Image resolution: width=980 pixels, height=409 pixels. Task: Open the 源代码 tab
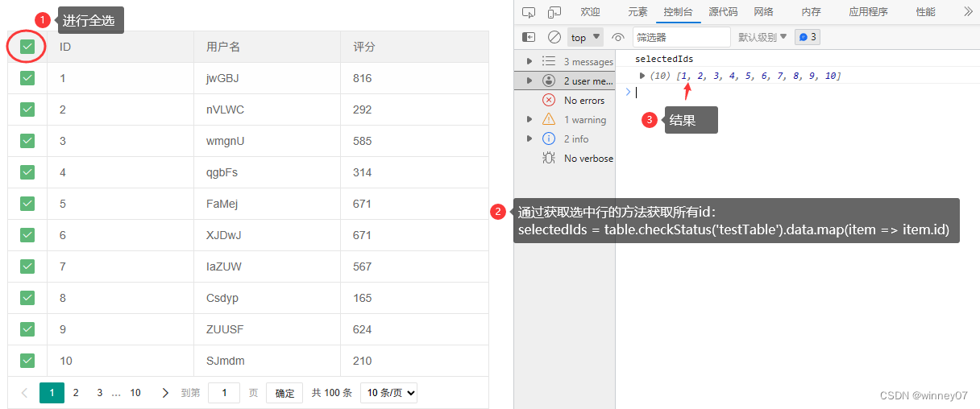(x=723, y=12)
